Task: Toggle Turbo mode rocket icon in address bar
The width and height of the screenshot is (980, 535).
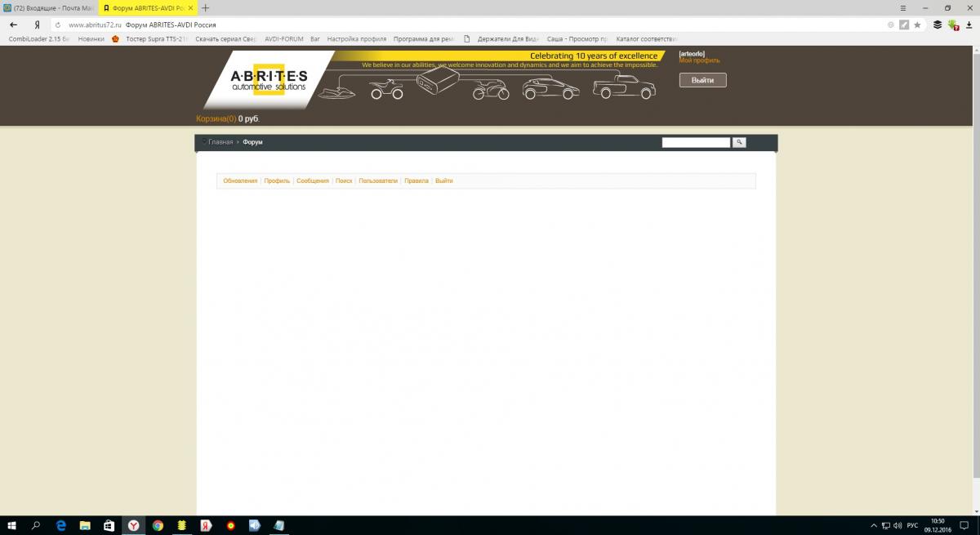Action: click(904, 25)
